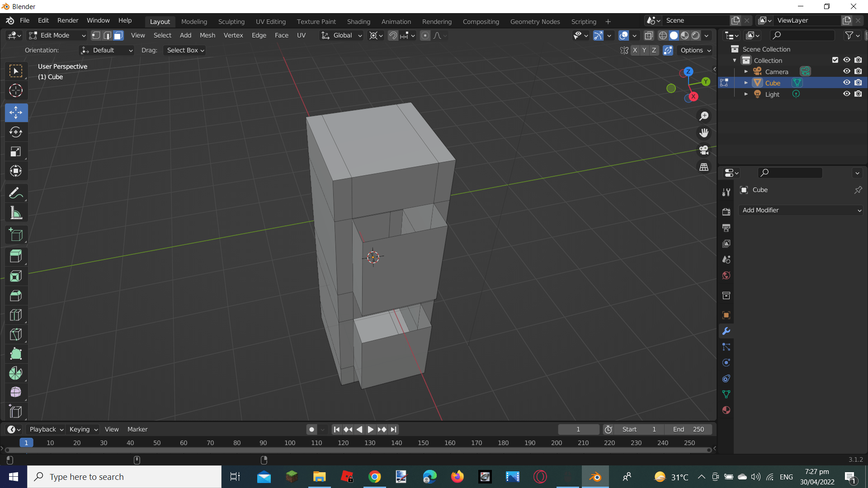The width and height of the screenshot is (868, 488).
Task: Click the End frame field
Action: [x=688, y=429]
